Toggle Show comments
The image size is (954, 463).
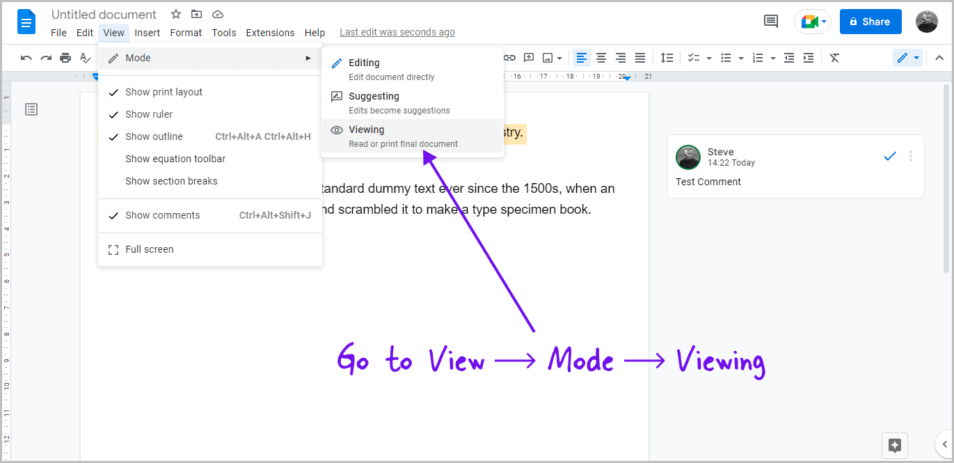pyautogui.click(x=210, y=215)
